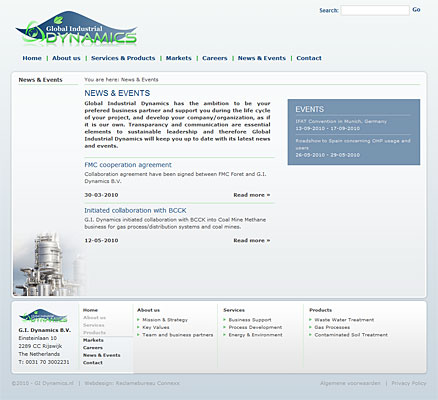This screenshot has height=400, width=438.
Task: Click Read more for the 12-05-2010 article
Action: click(252, 241)
